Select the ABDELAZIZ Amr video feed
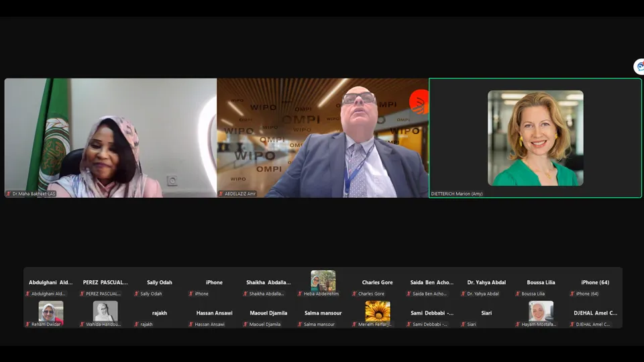Image resolution: width=644 pixels, height=362 pixels. point(323,137)
